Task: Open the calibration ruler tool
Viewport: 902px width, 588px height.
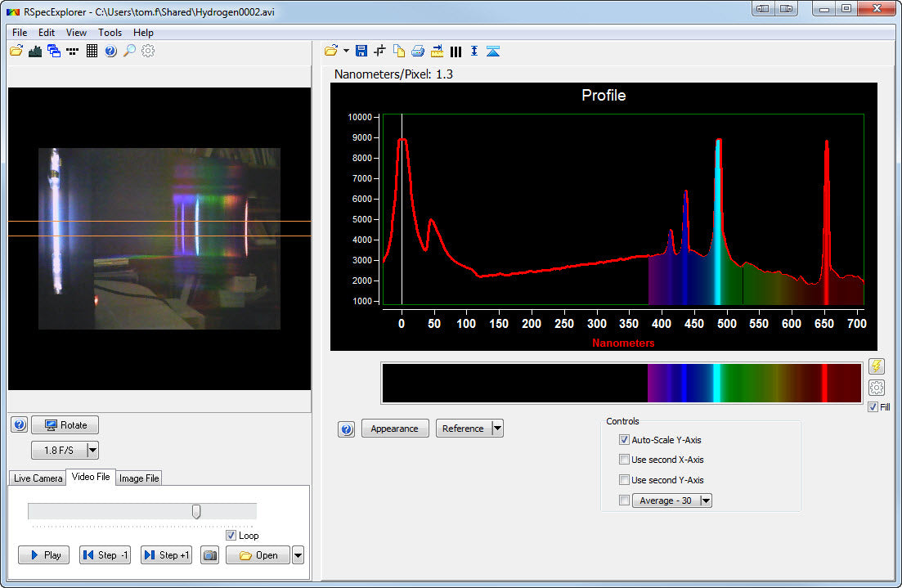Action: tap(437, 51)
